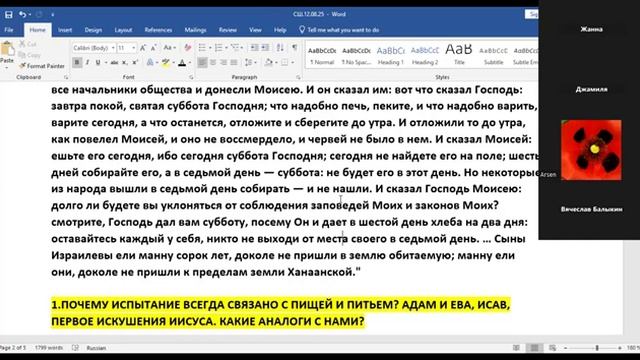
Task: Open Customize Quick Access Toolbar dropdown
Action: [x=53, y=15]
